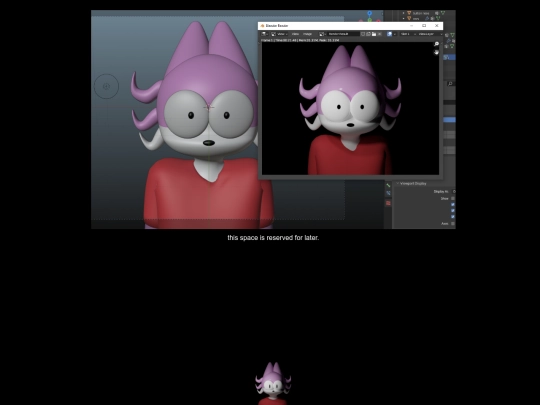Open the green Bone properties tab
The height and width of the screenshot is (405, 540).
point(388,186)
